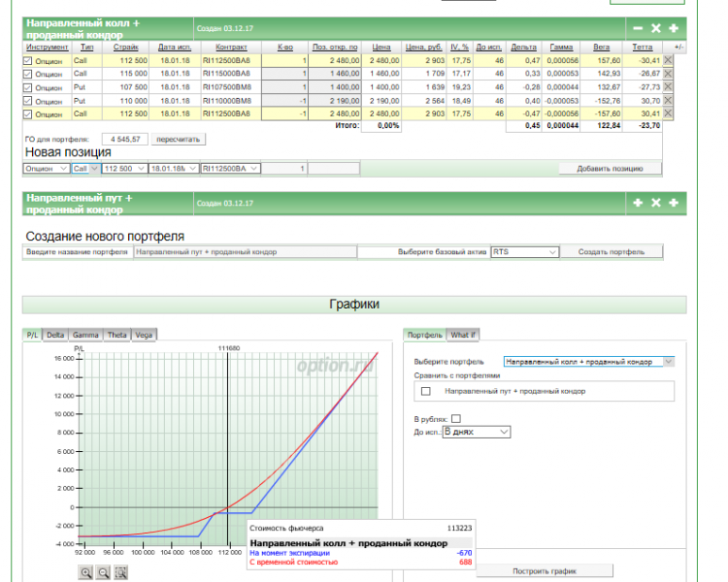Image resolution: width=728 pixels, height=582 pixels.
Task: Click the ГО для портфеля value field 4 545,57
Action: click(124, 140)
